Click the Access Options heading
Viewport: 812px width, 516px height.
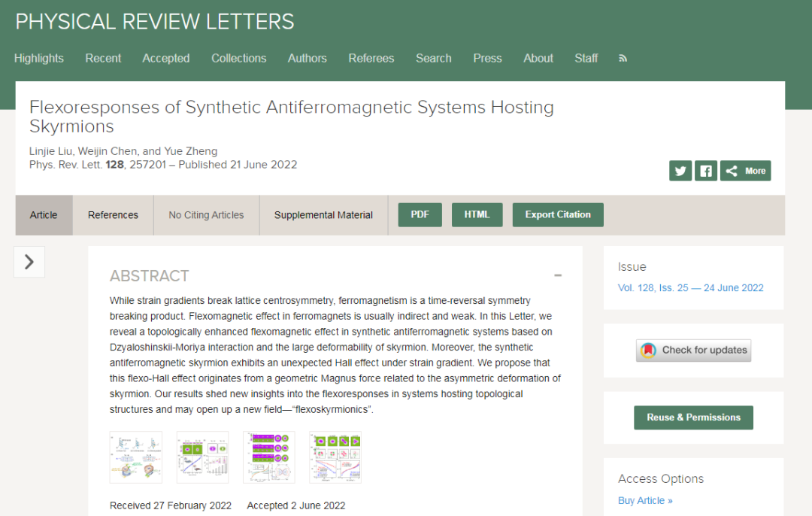click(661, 478)
